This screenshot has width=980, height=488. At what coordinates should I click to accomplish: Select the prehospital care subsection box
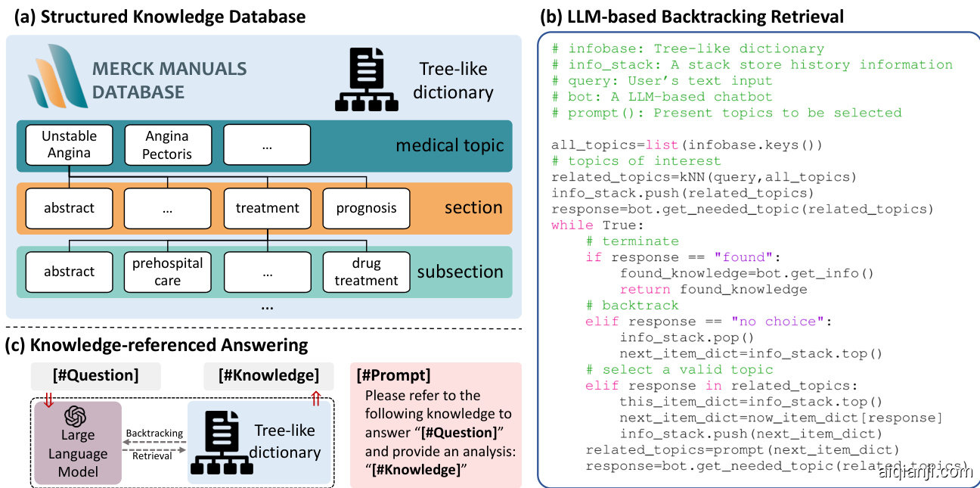pyautogui.click(x=168, y=272)
